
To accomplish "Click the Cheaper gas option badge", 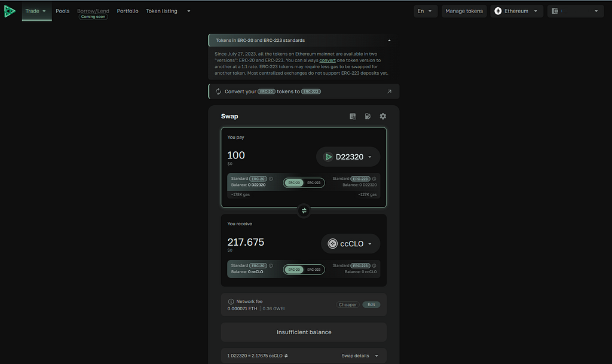I will click(x=348, y=305).
